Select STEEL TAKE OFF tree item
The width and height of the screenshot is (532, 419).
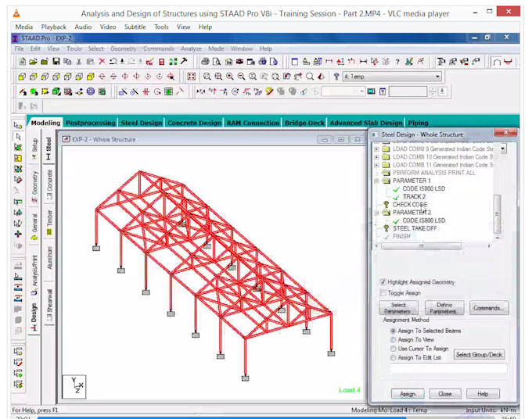(415, 228)
